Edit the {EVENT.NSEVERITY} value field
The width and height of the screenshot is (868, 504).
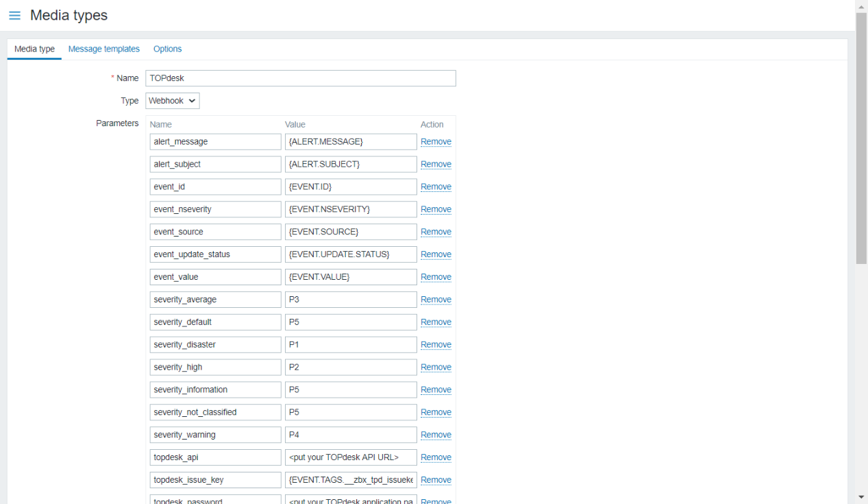tap(351, 209)
